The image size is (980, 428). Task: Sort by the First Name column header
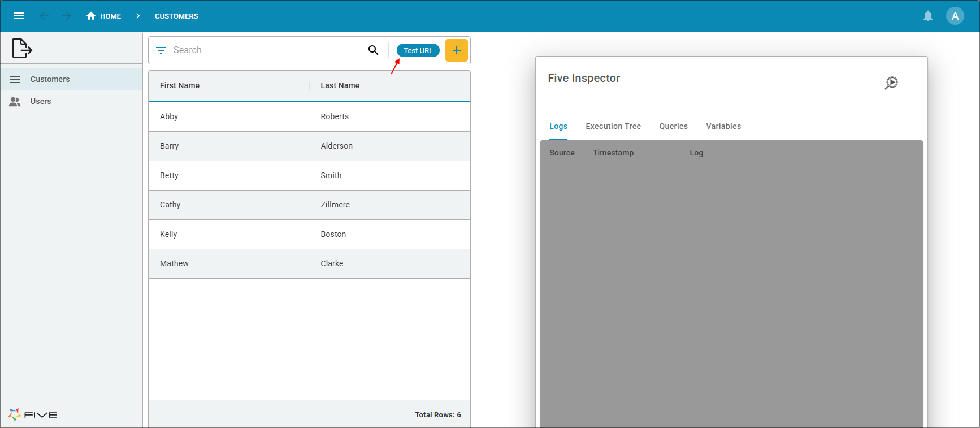[180, 85]
